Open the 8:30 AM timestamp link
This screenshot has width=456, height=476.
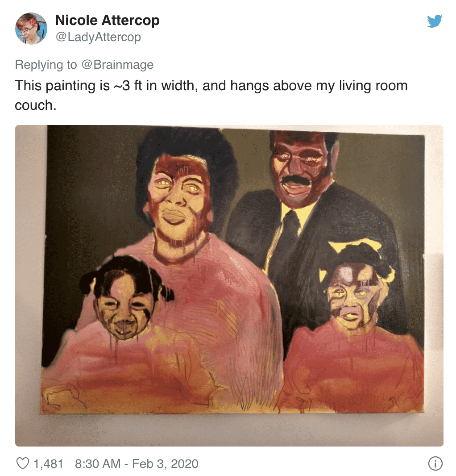click(98, 463)
